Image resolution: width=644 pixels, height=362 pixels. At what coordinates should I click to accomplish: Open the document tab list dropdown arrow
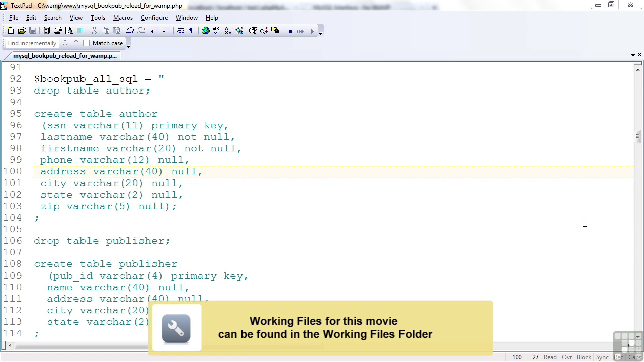click(x=632, y=55)
